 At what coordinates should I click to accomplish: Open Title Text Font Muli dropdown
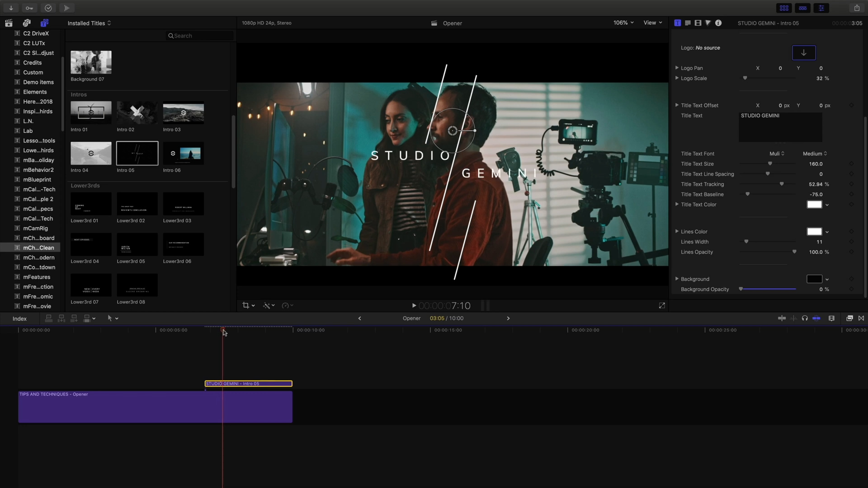pyautogui.click(x=777, y=154)
